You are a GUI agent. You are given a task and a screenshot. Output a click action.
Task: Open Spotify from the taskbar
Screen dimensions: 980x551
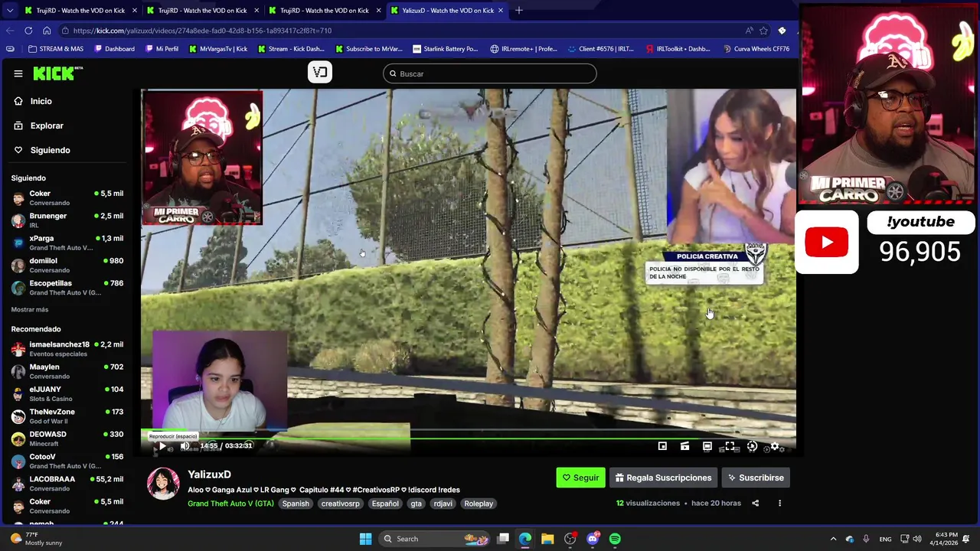(615, 539)
